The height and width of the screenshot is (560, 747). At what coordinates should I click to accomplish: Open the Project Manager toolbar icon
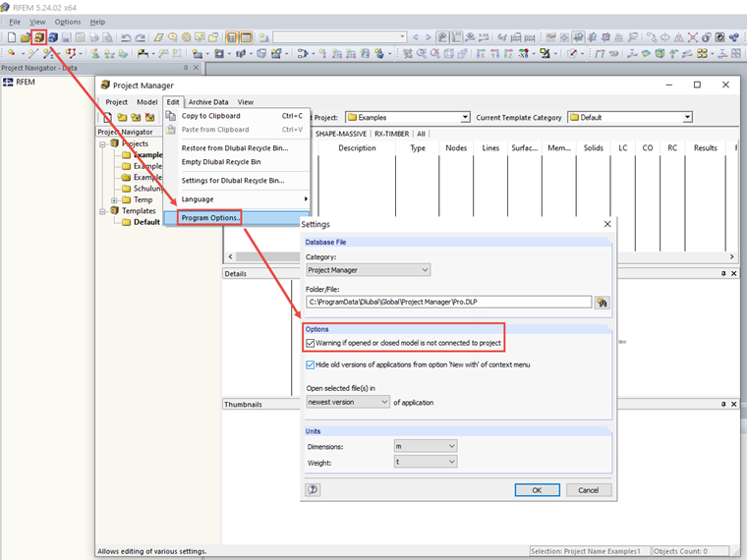39,37
